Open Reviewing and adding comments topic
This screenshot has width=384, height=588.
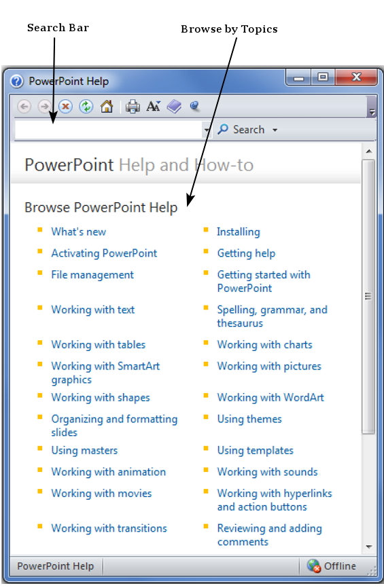coord(270,535)
